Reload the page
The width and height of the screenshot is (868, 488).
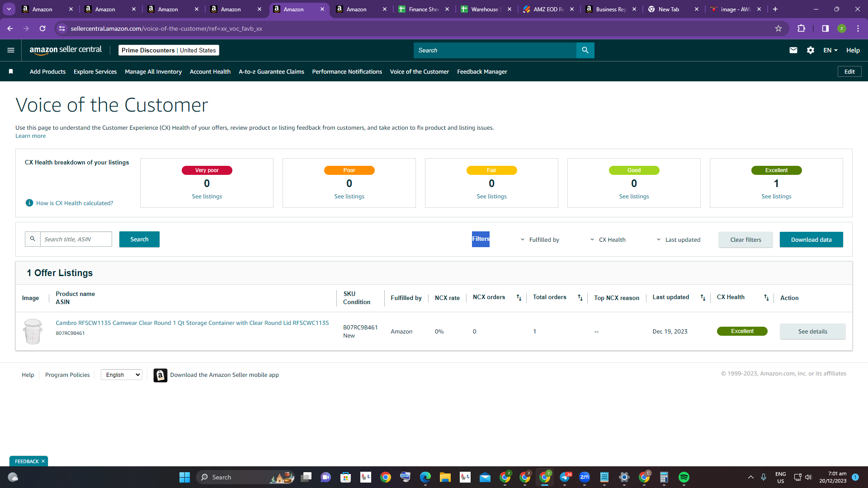(42, 28)
